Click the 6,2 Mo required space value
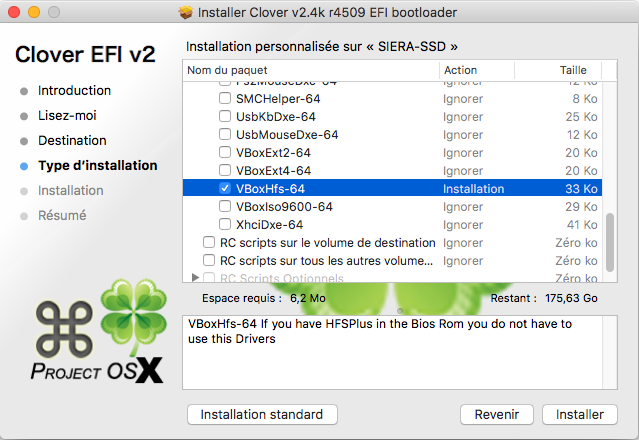Viewport: 639px width, 440px height. click(x=308, y=298)
